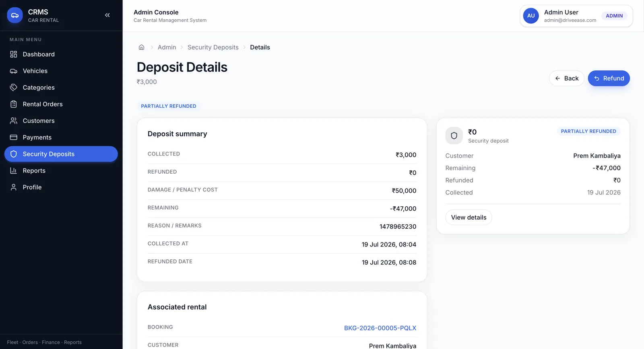Click the damage cost value ₹50,000
The height and width of the screenshot is (349, 644).
404,191
